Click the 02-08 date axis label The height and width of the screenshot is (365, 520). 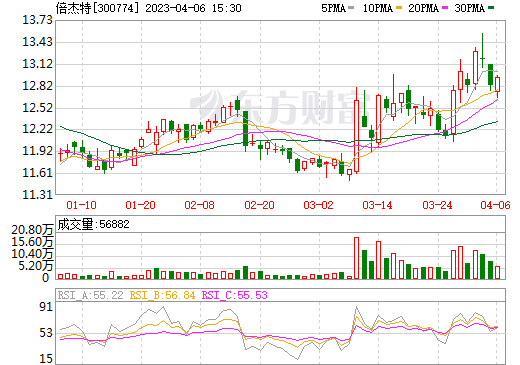(x=199, y=205)
